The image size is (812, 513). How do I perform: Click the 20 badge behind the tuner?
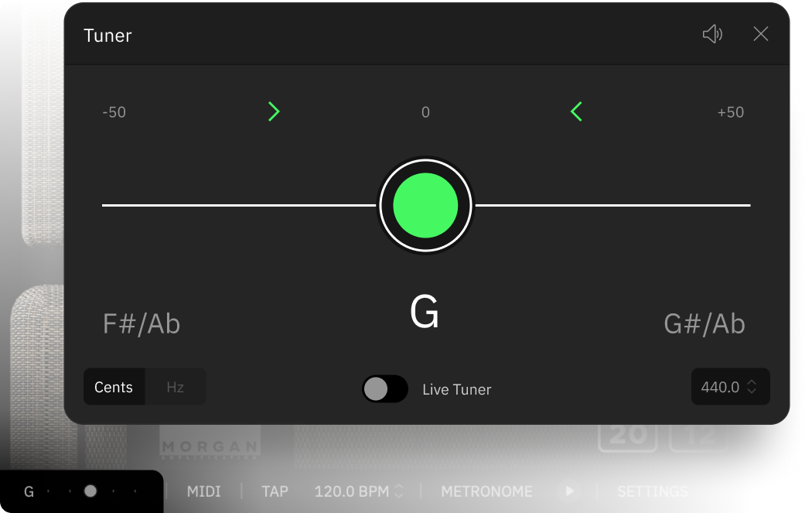[x=628, y=437]
